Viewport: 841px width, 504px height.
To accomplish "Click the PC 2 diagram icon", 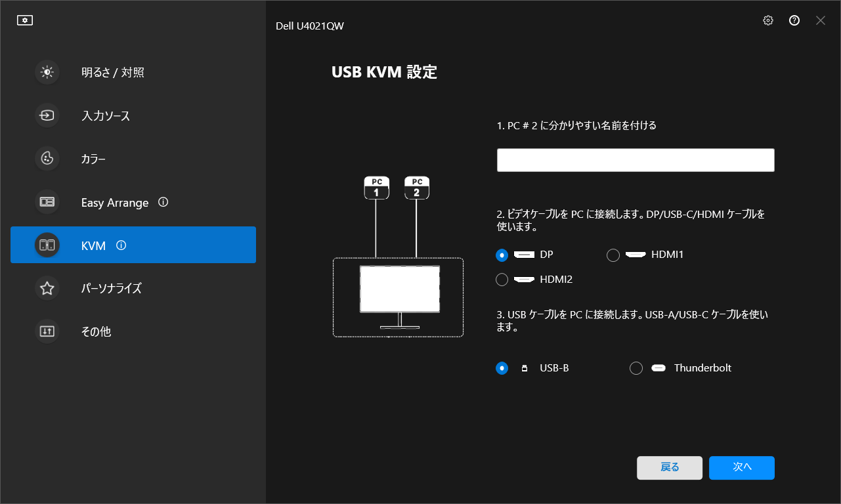I will pyautogui.click(x=417, y=188).
